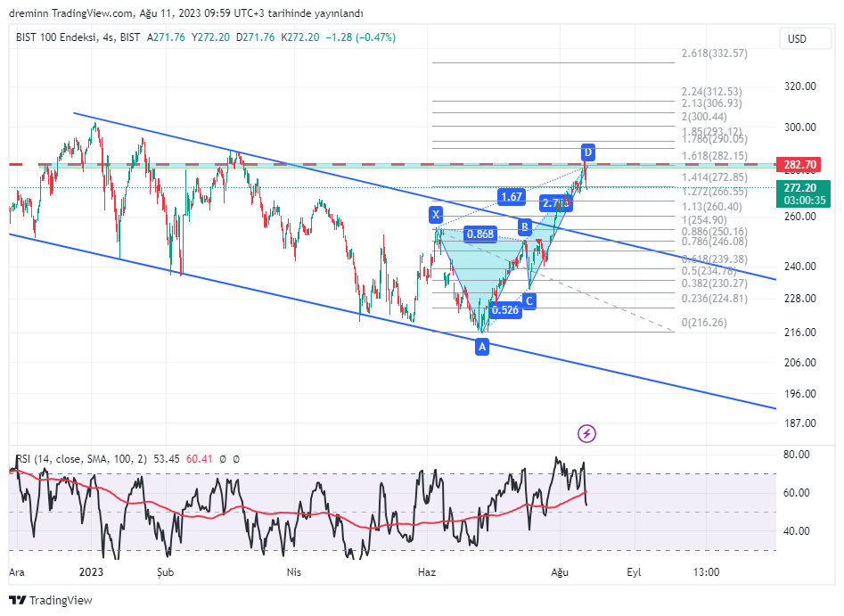This screenshot has width=844, height=616.
Task: Click the Şub month label on time axis
Action: (x=165, y=571)
